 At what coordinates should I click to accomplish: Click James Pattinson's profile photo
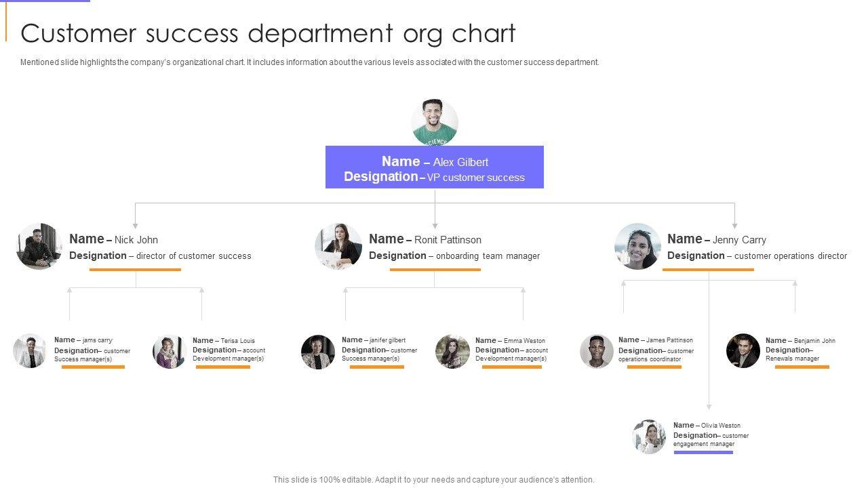tap(597, 351)
